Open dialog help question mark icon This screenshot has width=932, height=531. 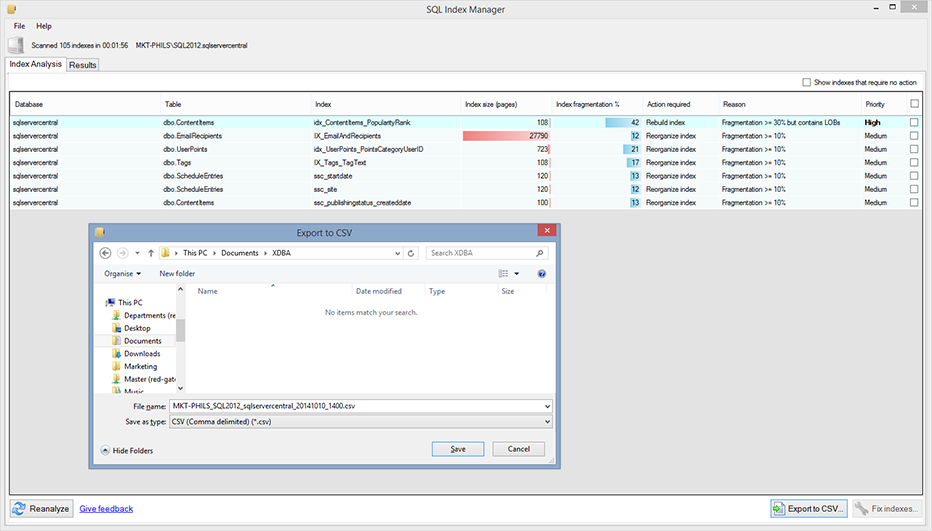[x=541, y=274]
